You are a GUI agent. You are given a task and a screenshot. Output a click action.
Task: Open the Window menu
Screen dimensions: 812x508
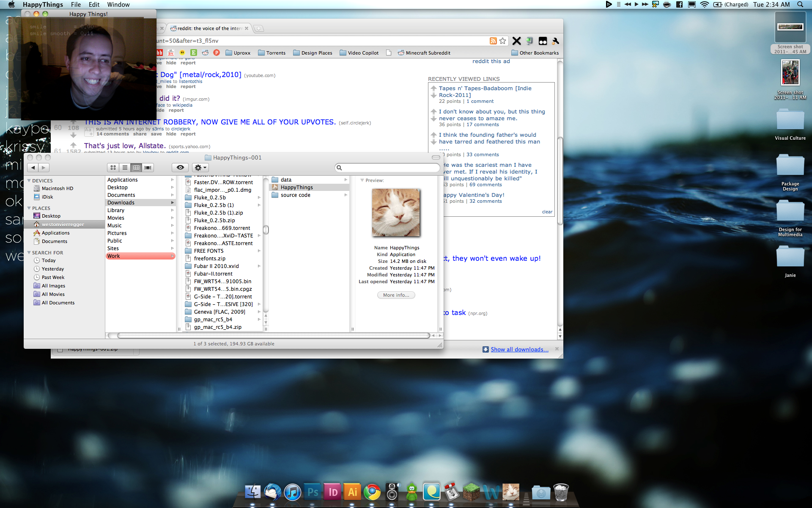click(118, 5)
